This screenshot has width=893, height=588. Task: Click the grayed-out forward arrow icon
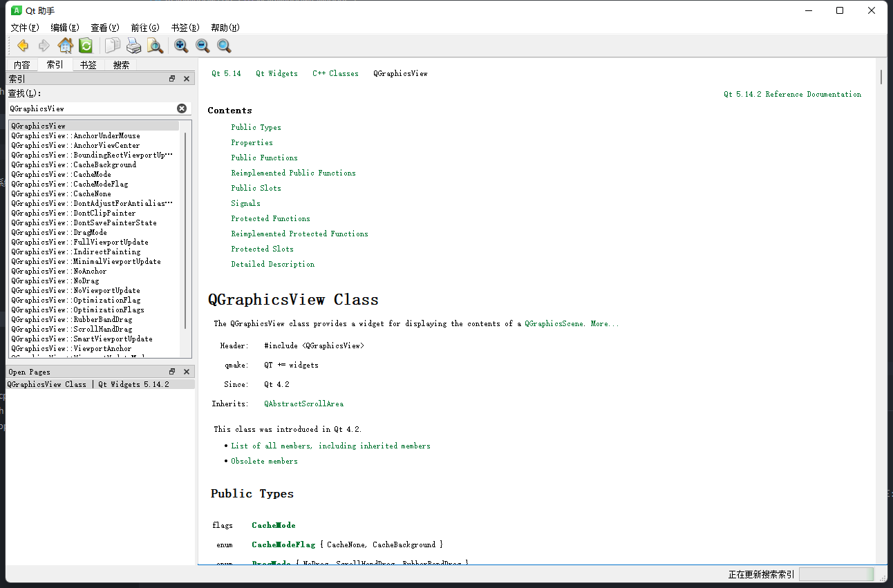44,46
